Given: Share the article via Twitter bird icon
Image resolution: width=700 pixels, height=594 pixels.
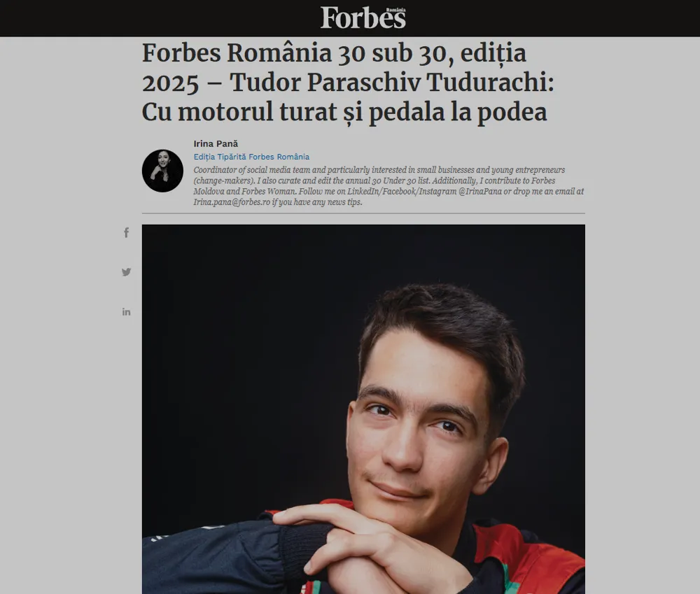Looking at the screenshot, I should [x=126, y=271].
